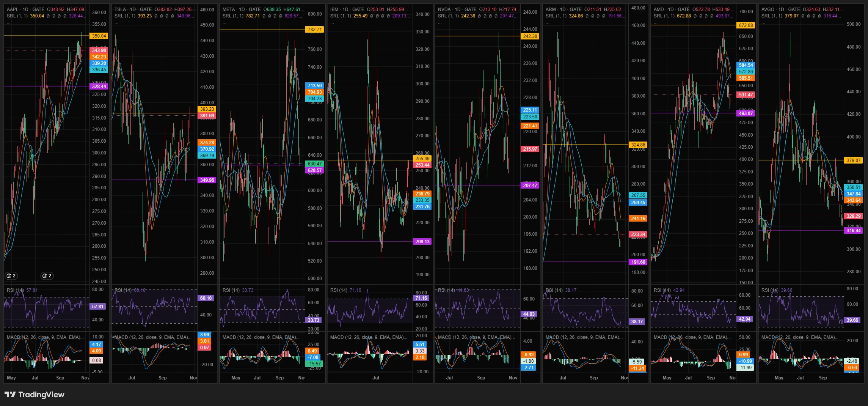Select the AAPL · 1D · GATE chart title

click(25, 9)
